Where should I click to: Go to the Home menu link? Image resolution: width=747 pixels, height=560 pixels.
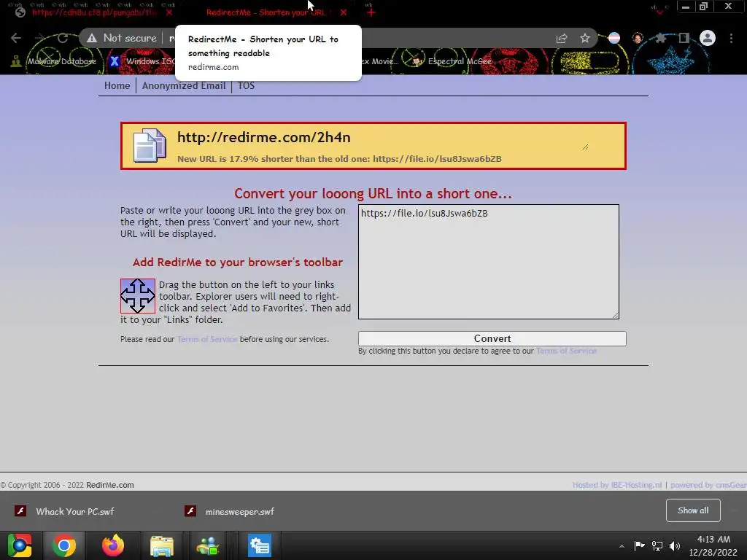coord(117,86)
